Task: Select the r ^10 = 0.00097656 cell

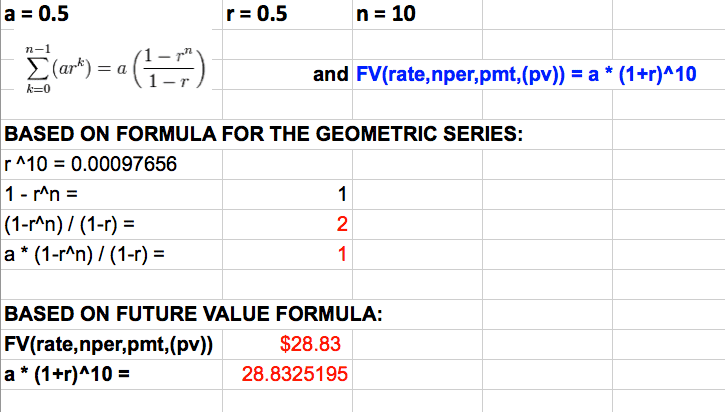Action: 91,165
